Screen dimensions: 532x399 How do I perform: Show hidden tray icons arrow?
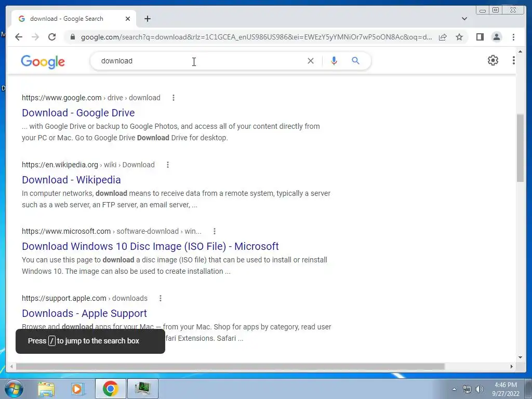(454, 390)
